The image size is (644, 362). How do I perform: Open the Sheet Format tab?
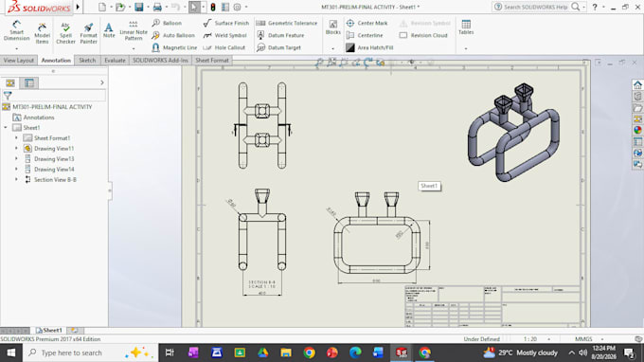tap(212, 61)
